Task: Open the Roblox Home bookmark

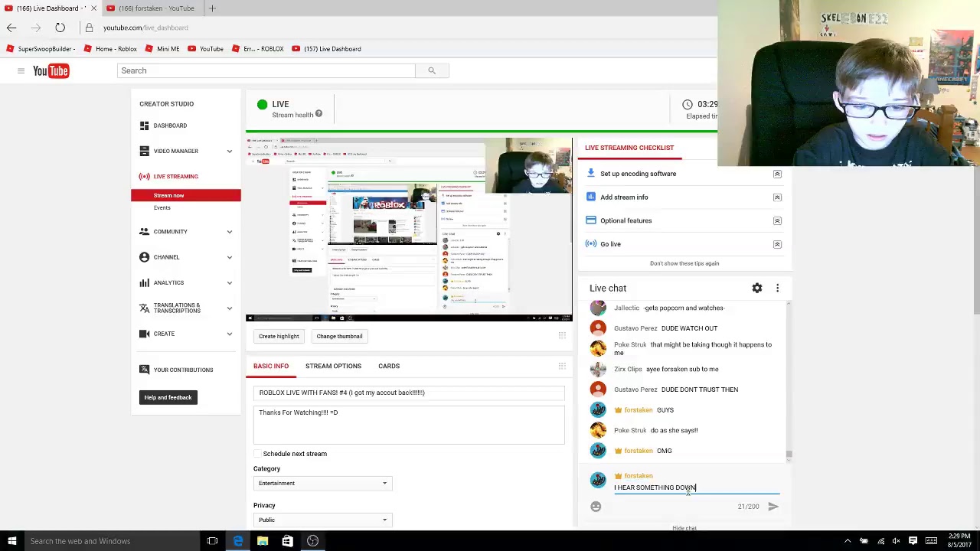Action: 110,49
